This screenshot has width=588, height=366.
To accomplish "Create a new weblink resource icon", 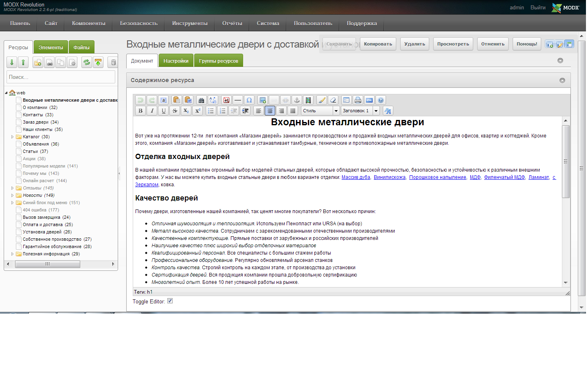I will (49, 62).
